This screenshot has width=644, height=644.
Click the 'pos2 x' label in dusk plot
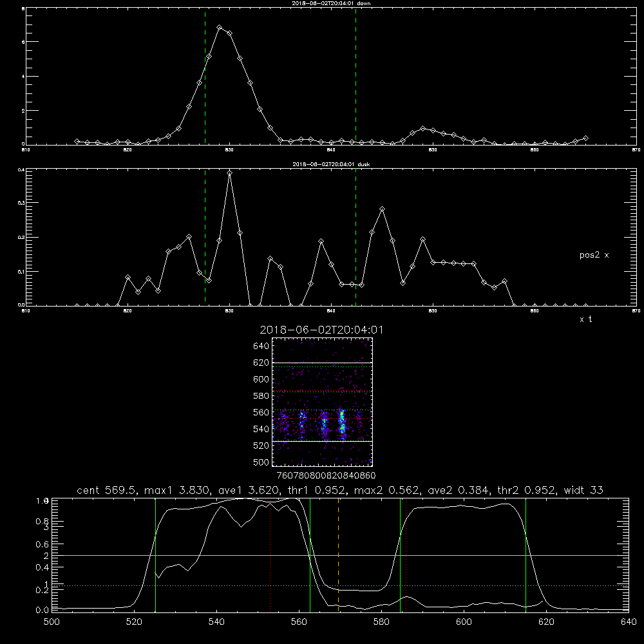(594, 255)
